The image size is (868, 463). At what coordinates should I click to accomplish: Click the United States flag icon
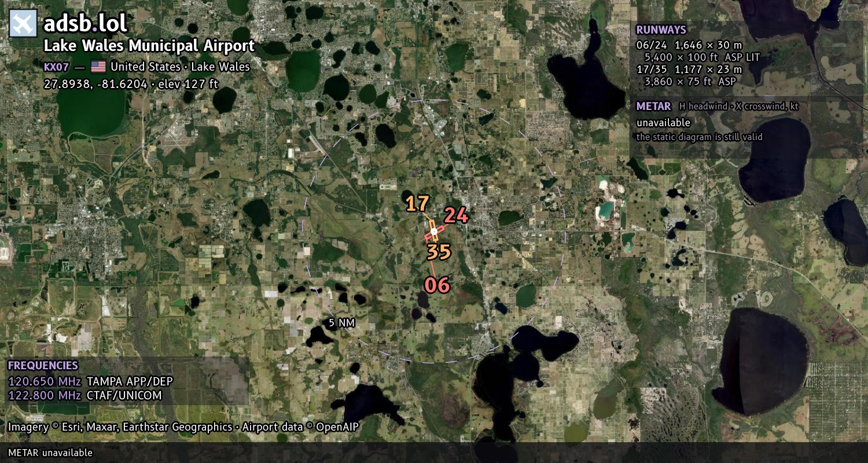(98, 67)
